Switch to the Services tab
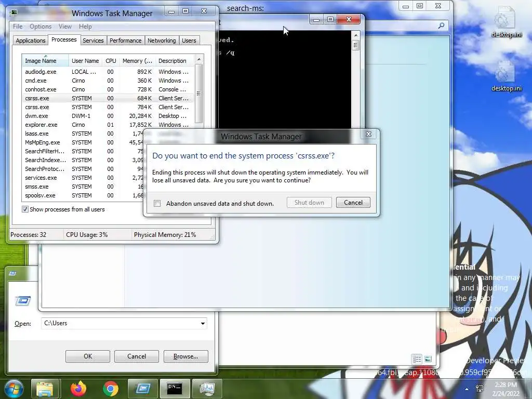Viewport: 532px width, 399px height. pos(93,41)
